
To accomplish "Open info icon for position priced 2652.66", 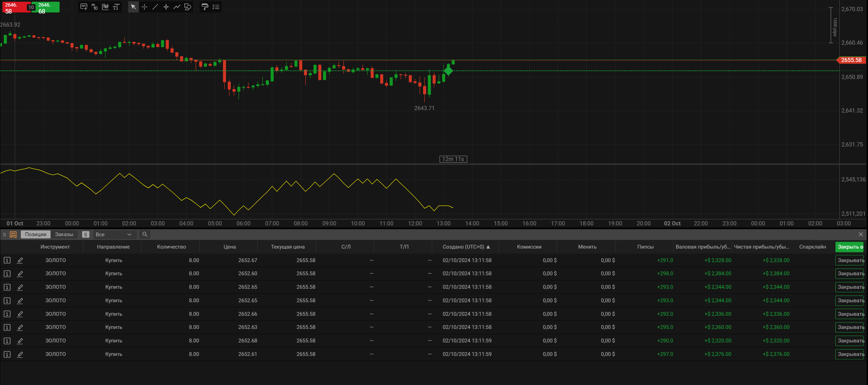I will click(x=7, y=314).
